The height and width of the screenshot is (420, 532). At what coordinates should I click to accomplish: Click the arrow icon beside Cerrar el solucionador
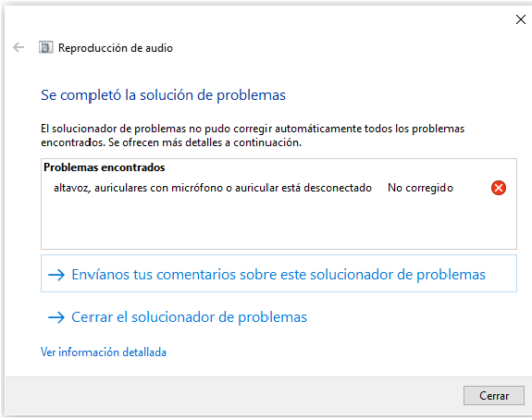click(56, 317)
